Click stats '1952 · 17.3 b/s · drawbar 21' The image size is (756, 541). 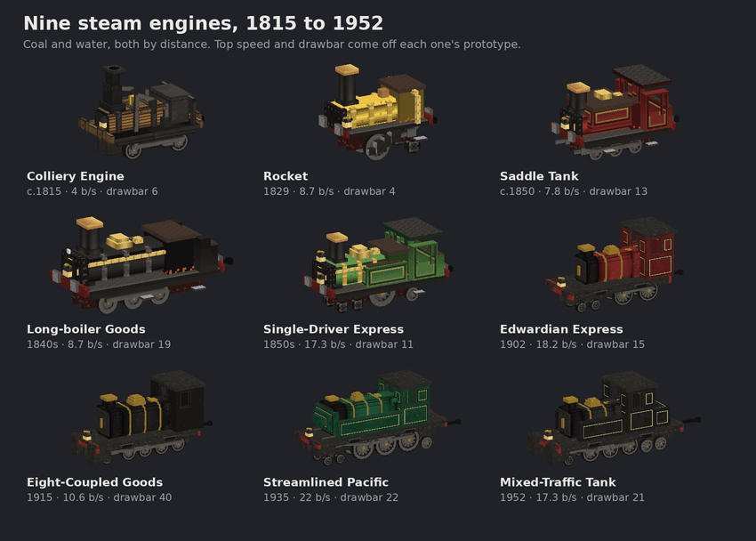point(572,497)
